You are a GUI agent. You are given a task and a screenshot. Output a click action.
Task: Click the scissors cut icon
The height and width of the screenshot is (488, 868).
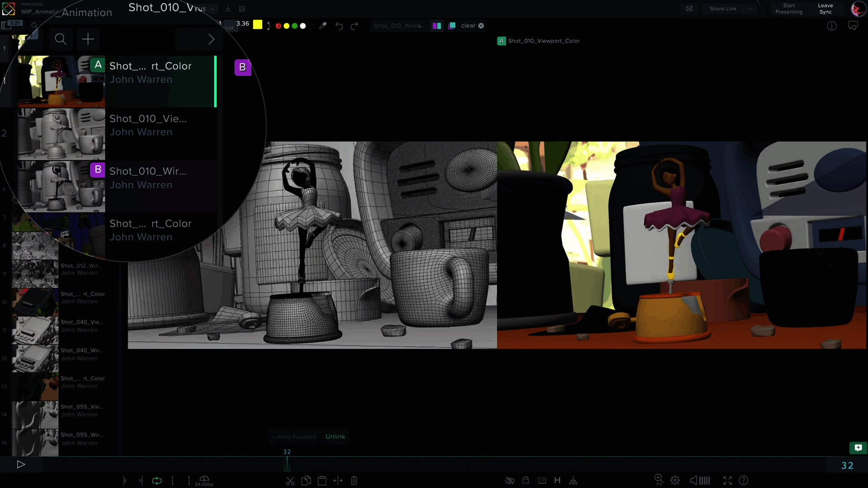click(290, 481)
